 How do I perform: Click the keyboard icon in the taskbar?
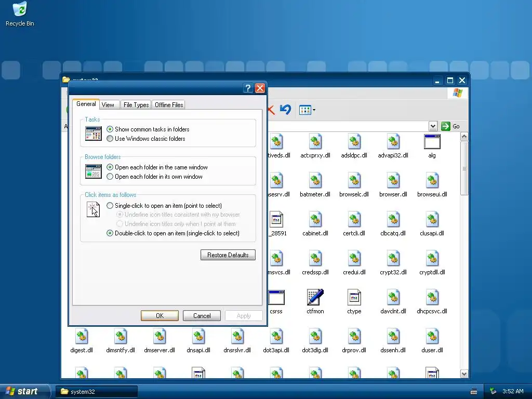pos(474,392)
